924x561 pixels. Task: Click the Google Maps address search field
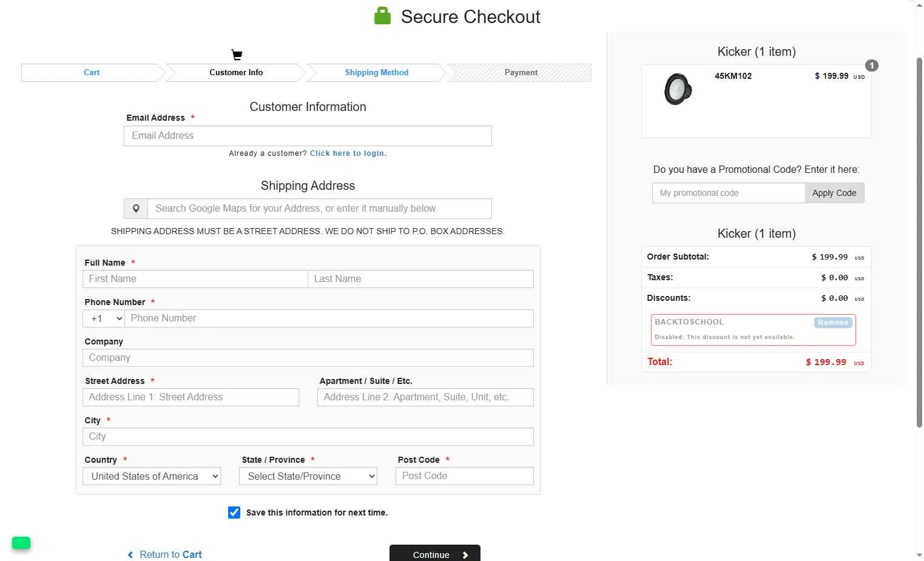tap(320, 209)
